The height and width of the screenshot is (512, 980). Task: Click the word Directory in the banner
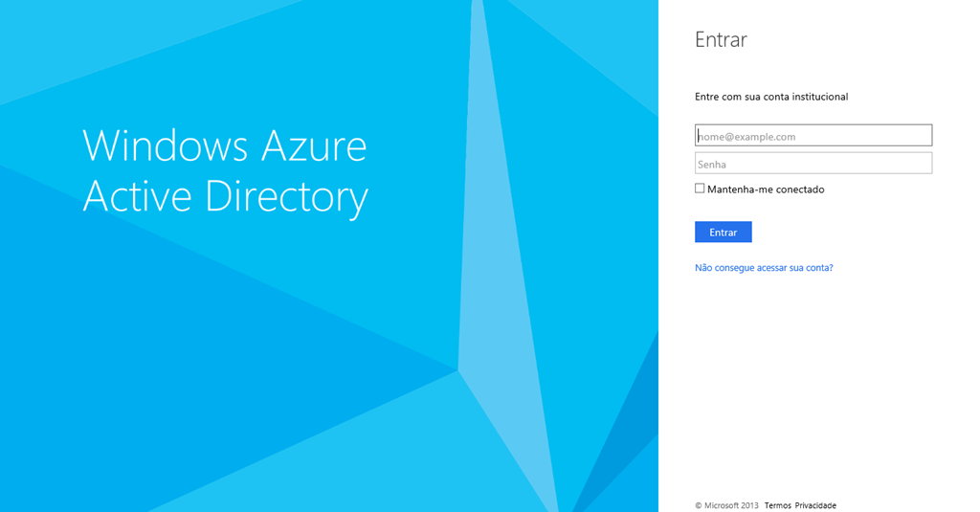point(287,197)
